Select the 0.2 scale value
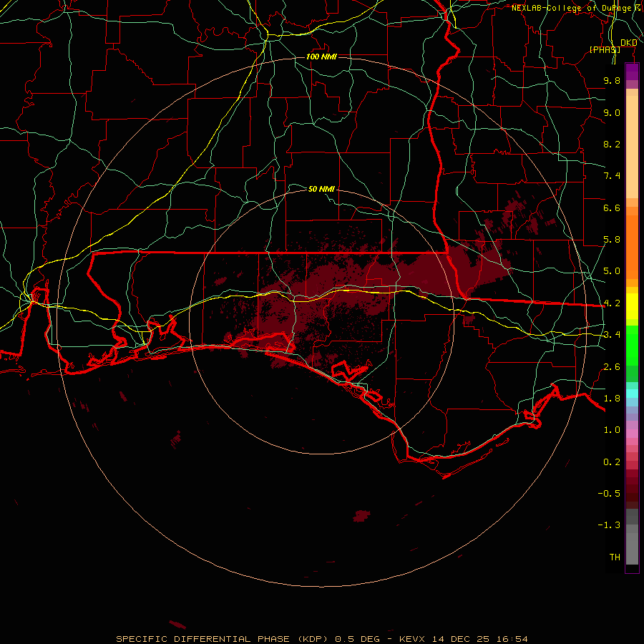Viewport: 644px width, 644px height. click(x=612, y=462)
